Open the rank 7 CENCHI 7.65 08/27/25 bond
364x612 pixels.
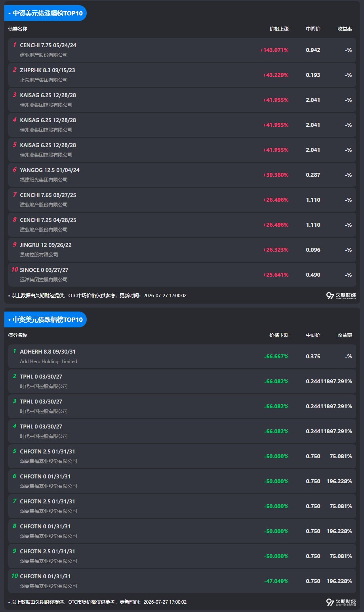(182, 200)
